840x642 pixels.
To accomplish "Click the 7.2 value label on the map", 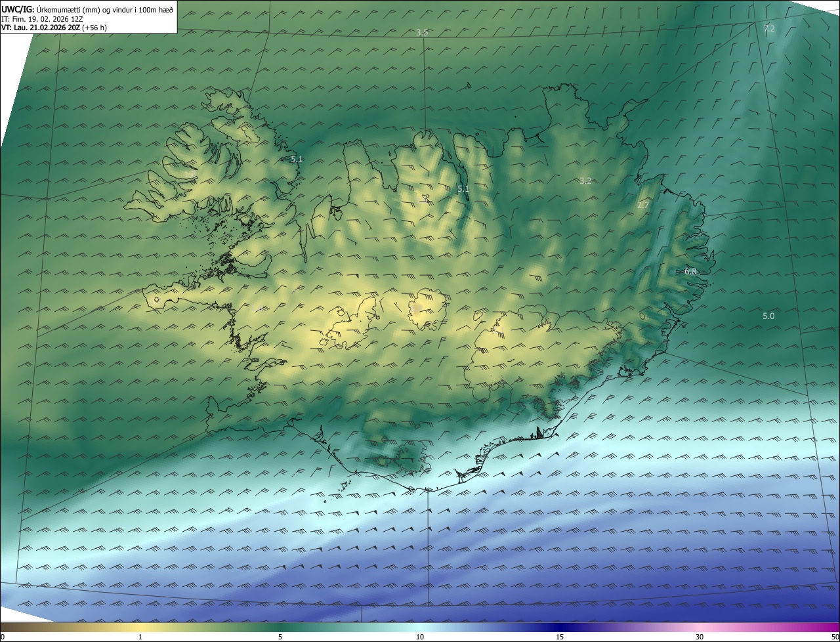I will pyautogui.click(x=769, y=28).
